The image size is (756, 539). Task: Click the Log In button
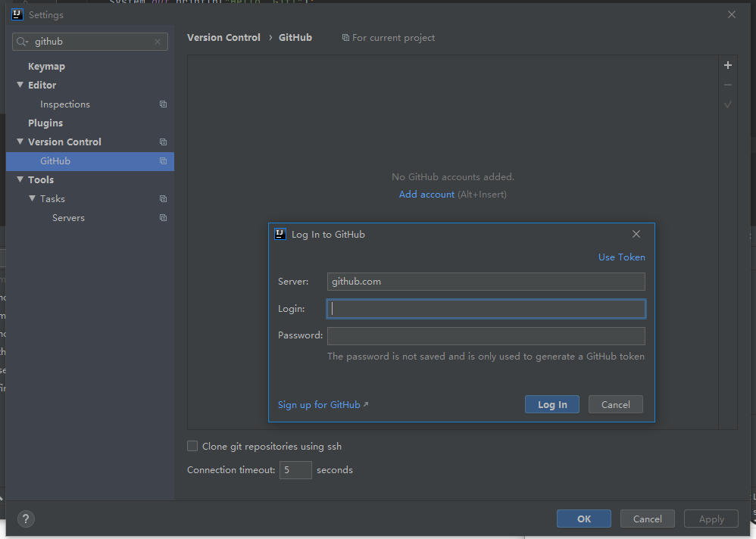point(552,404)
